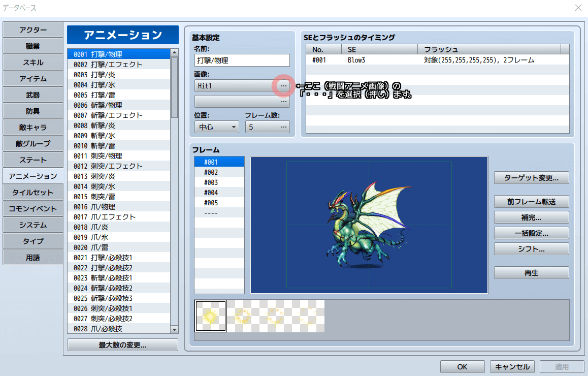Click the フラッシュ column header
This screenshot has width=588, height=376.
pyautogui.click(x=489, y=49)
